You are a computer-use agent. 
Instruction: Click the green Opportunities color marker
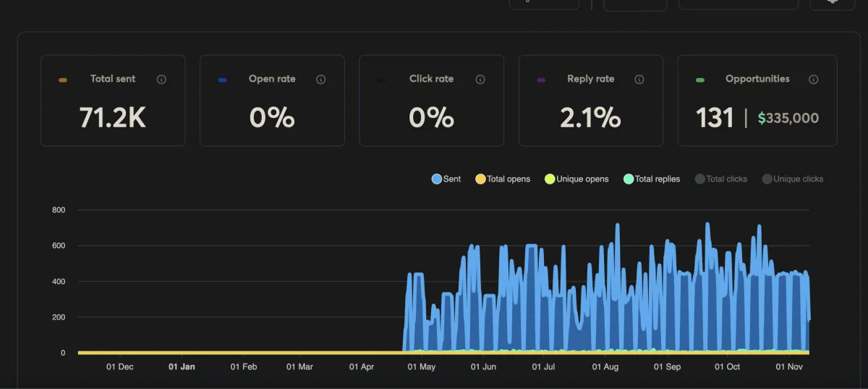click(700, 80)
